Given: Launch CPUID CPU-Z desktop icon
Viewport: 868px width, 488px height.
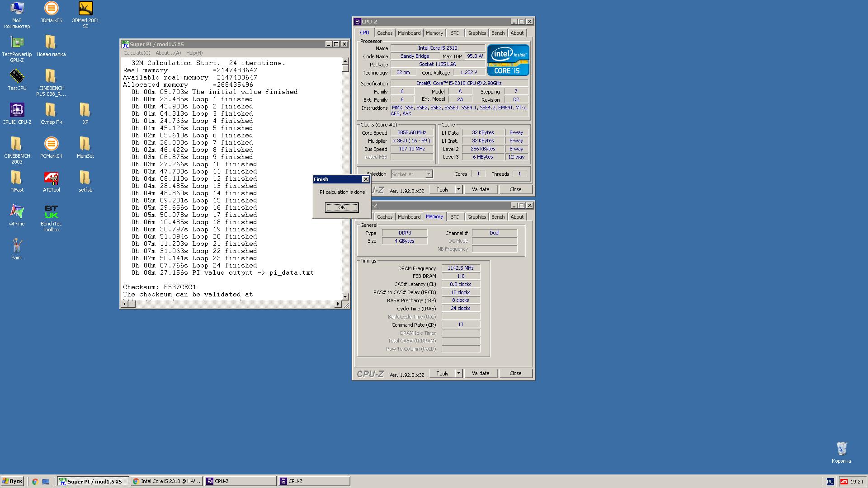Looking at the screenshot, I should click(x=17, y=114).
